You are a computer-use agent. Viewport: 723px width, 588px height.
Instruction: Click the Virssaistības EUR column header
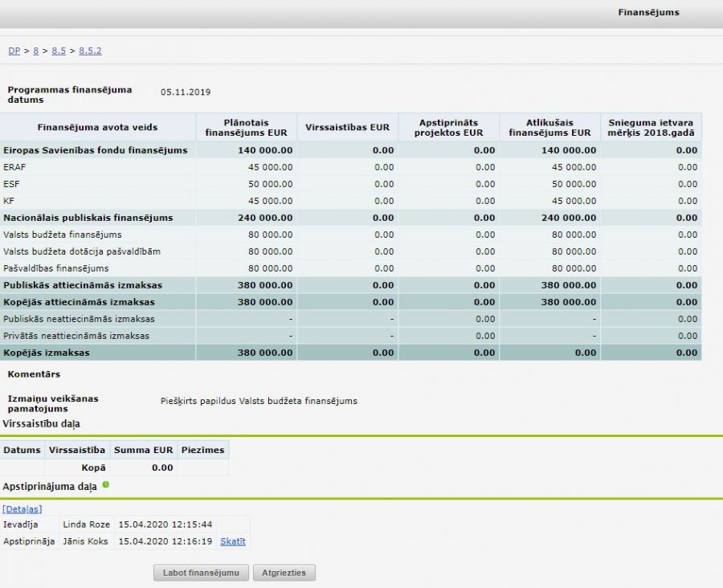(347, 127)
